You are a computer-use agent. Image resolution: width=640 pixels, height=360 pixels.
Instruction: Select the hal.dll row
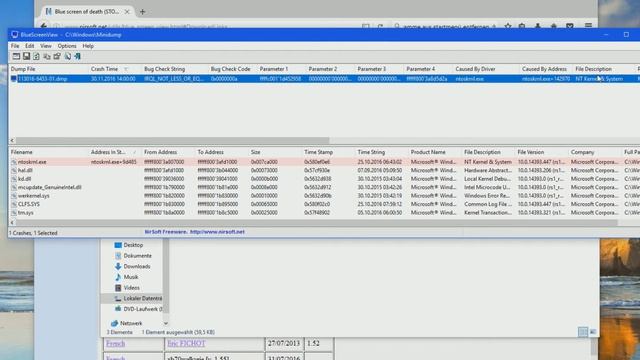pos(324,171)
